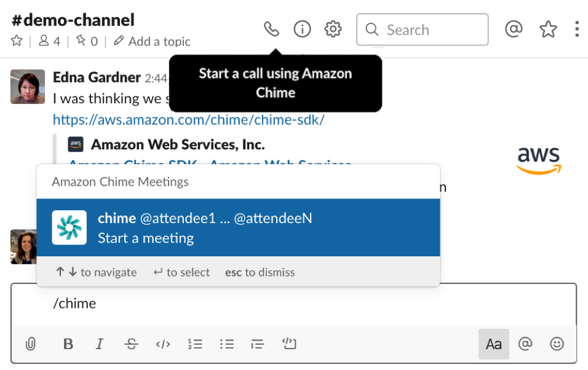The image size is (588, 370).
Task: Open channel details info icon
Action: click(302, 29)
